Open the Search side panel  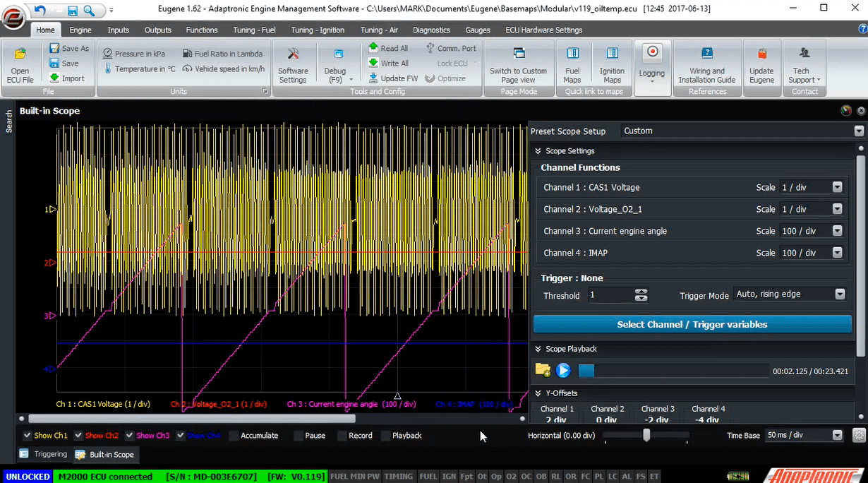(x=8, y=121)
